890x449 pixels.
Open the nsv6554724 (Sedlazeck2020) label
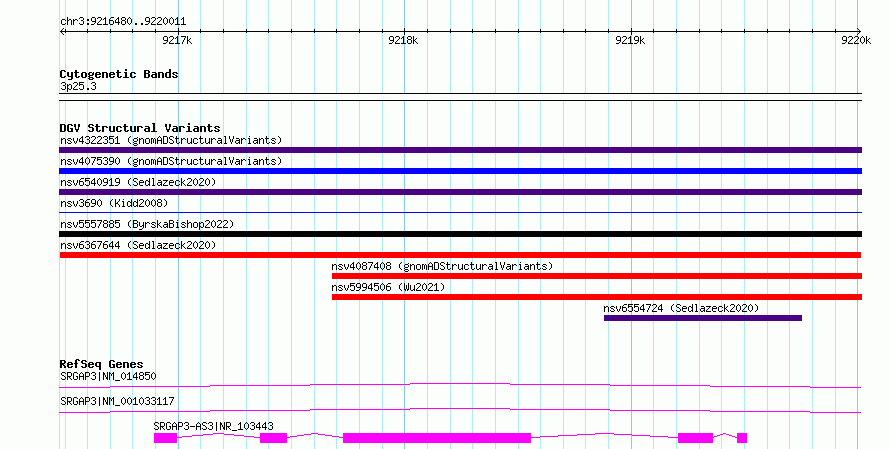point(681,308)
